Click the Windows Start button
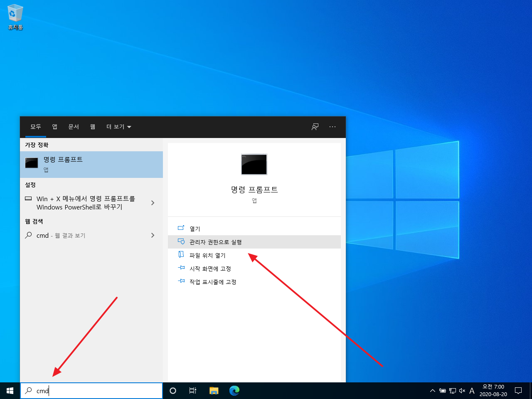Screen dimensions: 532x399 pyautogui.click(x=10, y=391)
